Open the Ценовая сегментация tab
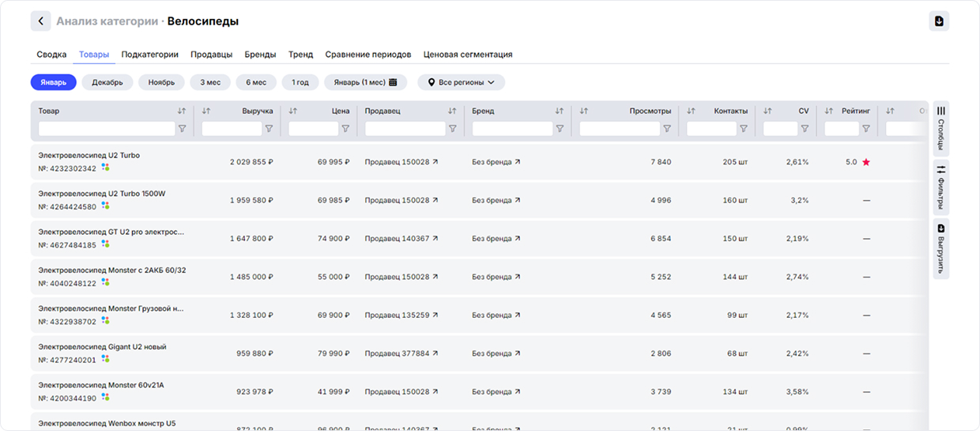This screenshot has height=431, width=980. point(467,55)
